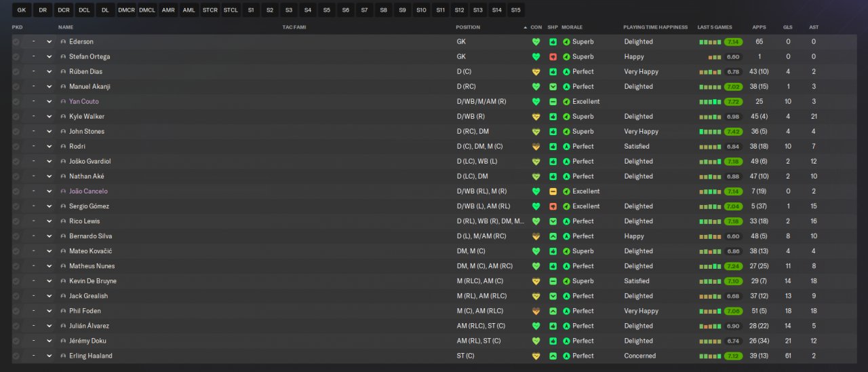
Task: Click Matheus Nunes's condition heart icon
Action: 536,265
